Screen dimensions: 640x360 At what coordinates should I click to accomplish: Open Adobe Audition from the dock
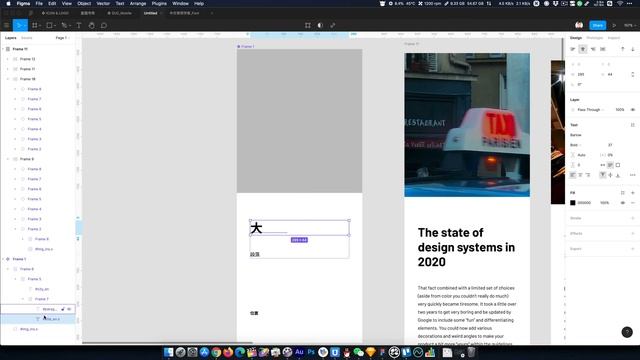299,352
